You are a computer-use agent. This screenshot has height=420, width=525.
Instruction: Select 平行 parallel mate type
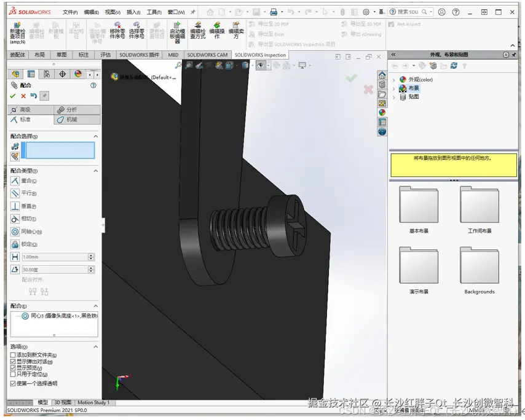[15, 193]
